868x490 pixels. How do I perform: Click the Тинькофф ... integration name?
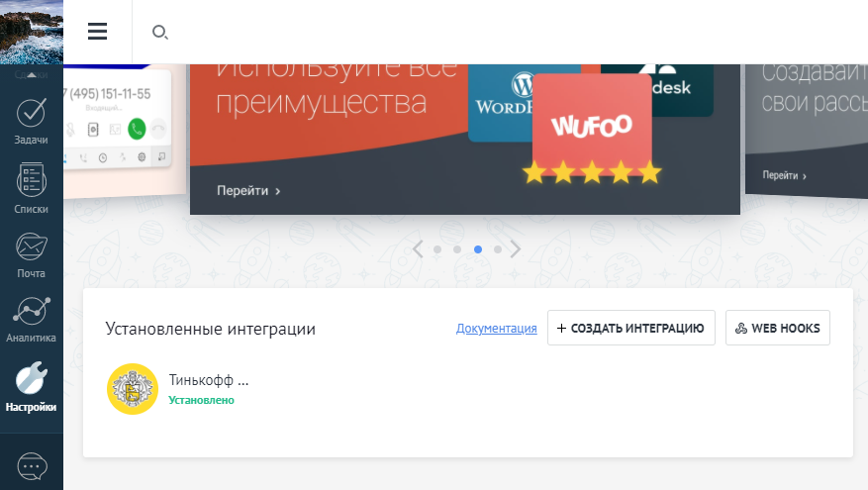(x=209, y=380)
